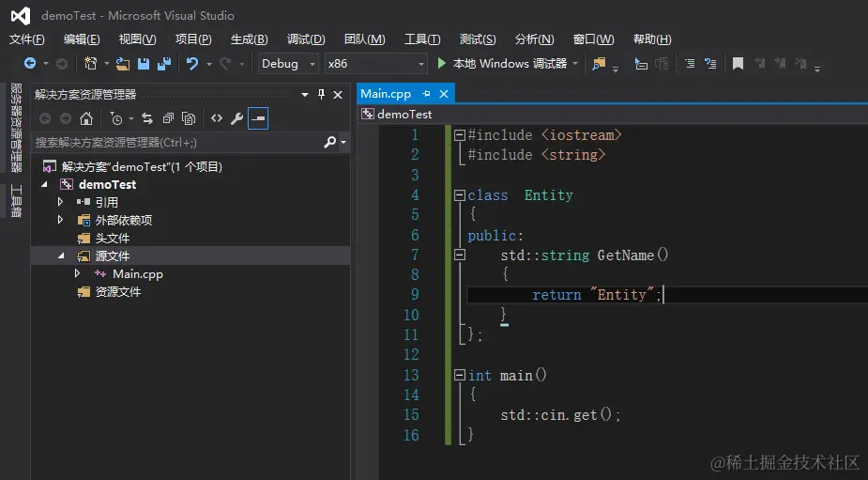Viewport: 868px width, 480px height.
Task: Collapse the 源文件 folder
Action: pyautogui.click(x=61, y=256)
